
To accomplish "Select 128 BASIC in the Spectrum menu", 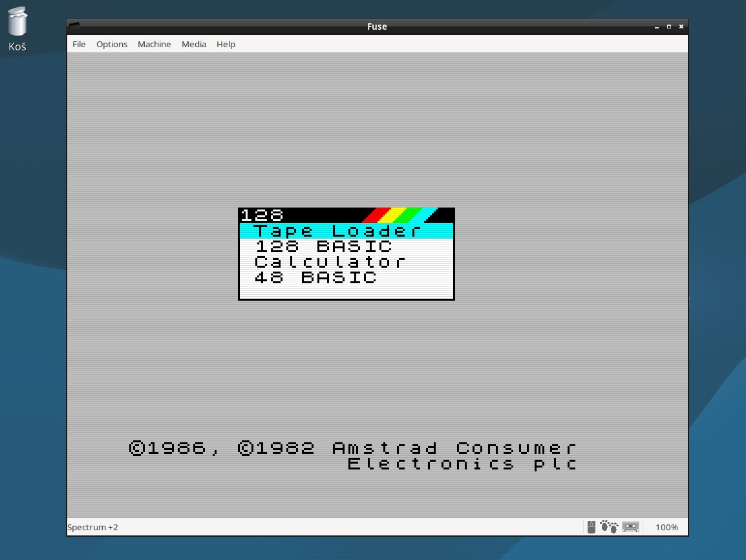I will pyautogui.click(x=346, y=246).
